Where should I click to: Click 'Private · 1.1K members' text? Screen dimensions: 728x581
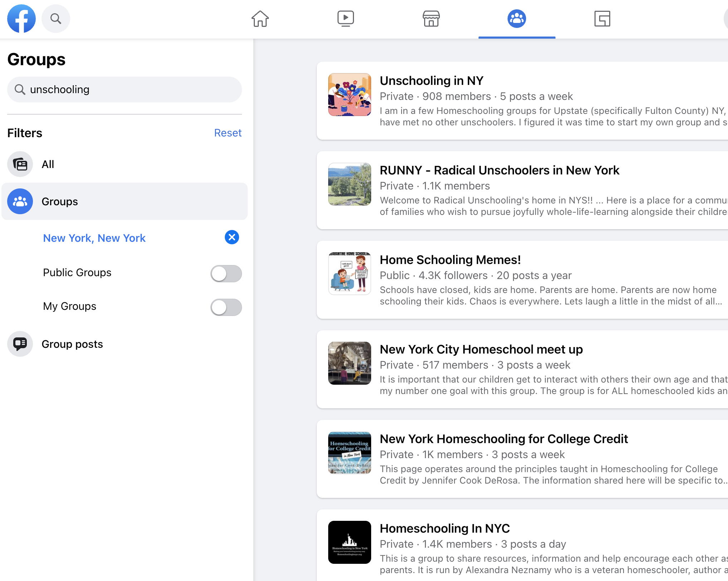tap(435, 186)
